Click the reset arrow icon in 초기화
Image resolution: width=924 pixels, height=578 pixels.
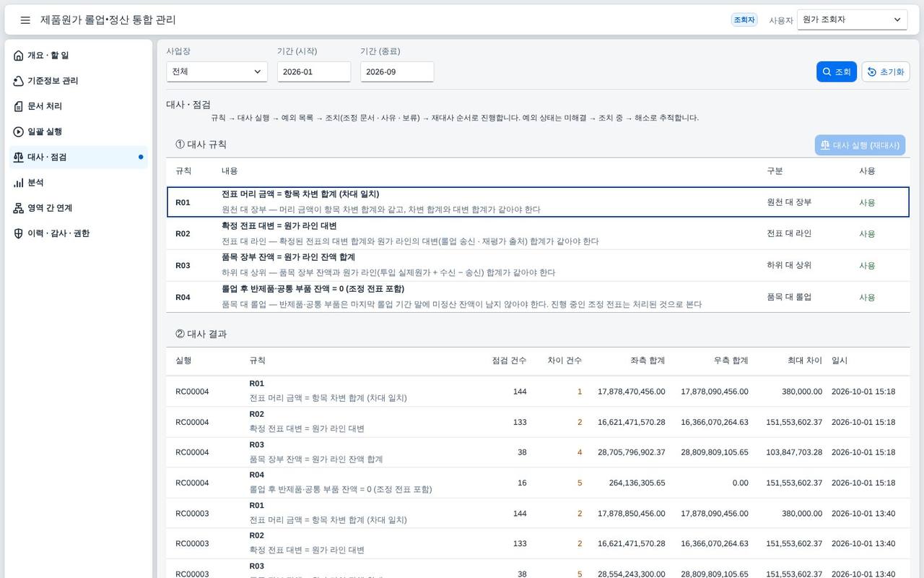point(872,72)
